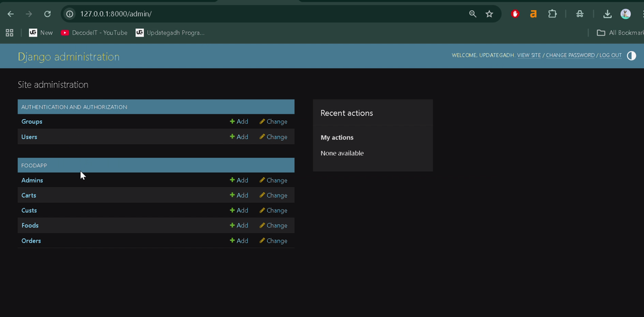Image resolution: width=644 pixels, height=317 pixels.
Task: Open the Orders model list
Action: click(31, 241)
